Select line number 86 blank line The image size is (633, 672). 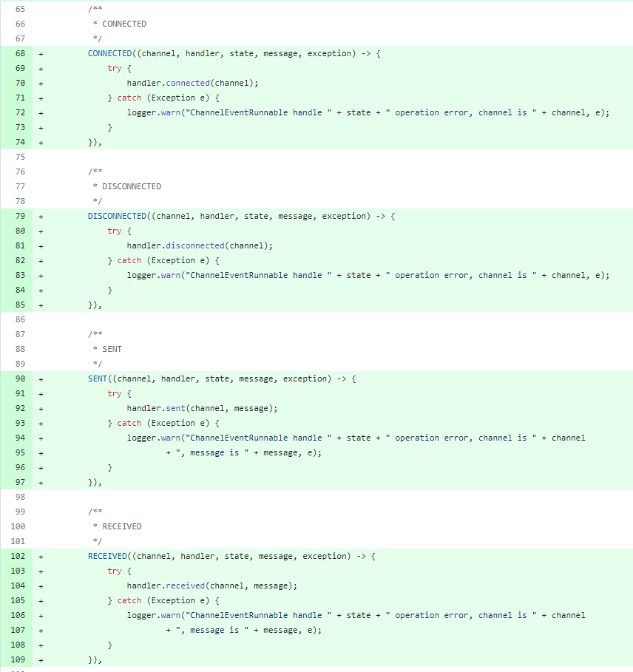pos(20,319)
